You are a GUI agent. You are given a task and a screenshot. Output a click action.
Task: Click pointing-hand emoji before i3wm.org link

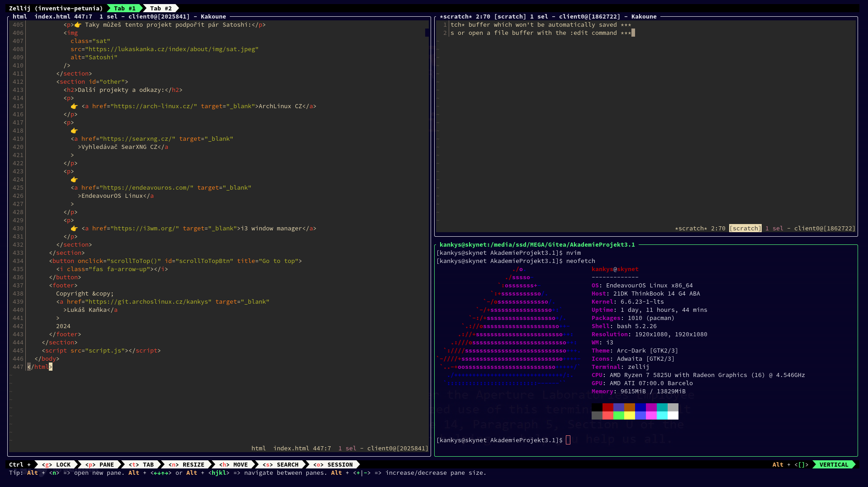[x=74, y=229]
